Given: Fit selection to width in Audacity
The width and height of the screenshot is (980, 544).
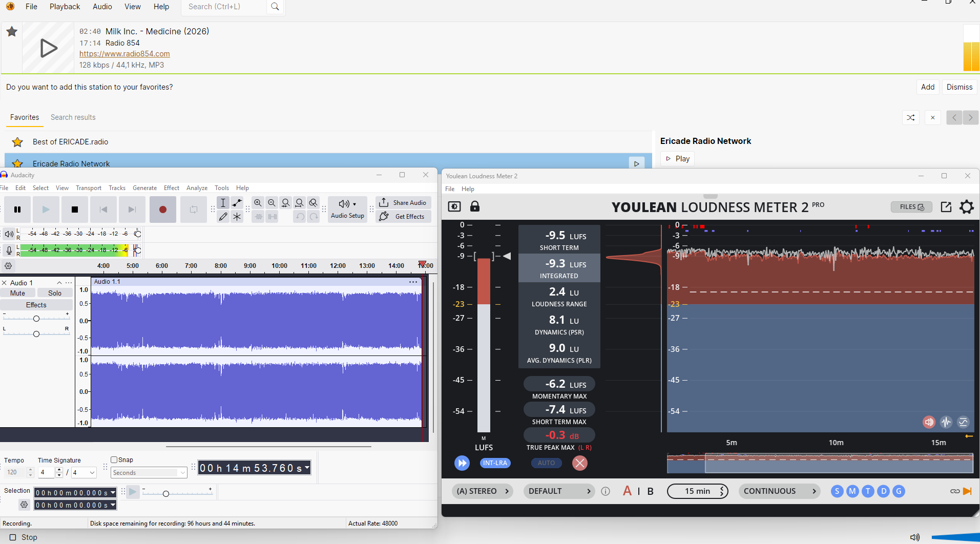Looking at the screenshot, I should point(286,203).
